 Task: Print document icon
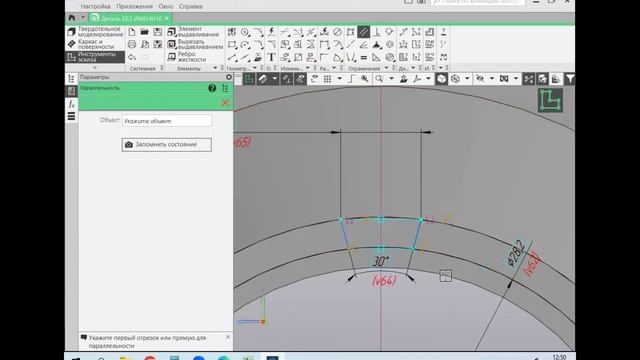(132, 44)
